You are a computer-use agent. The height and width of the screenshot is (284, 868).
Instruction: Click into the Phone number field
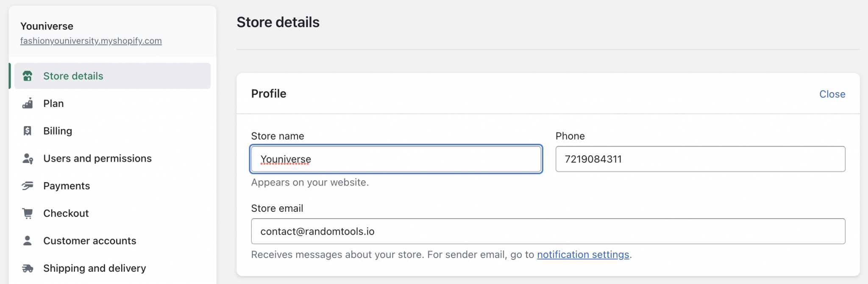700,159
